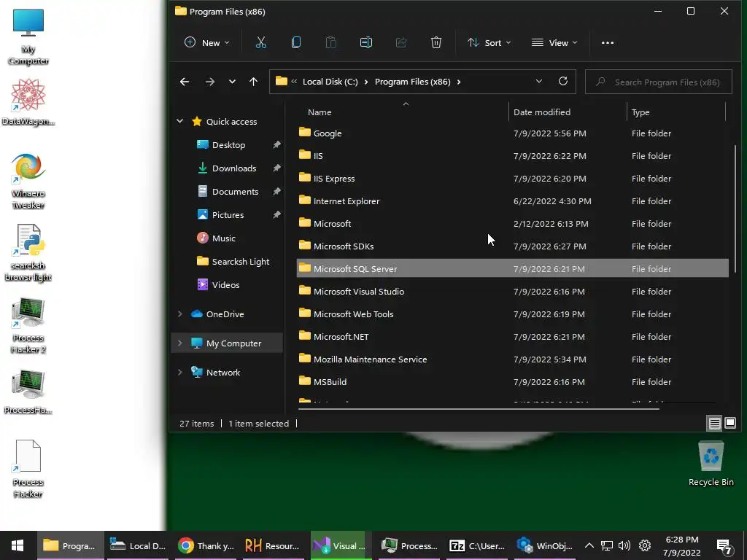Click the Copy icon in toolbar
The image size is (747, 560).
click(296, 43)
